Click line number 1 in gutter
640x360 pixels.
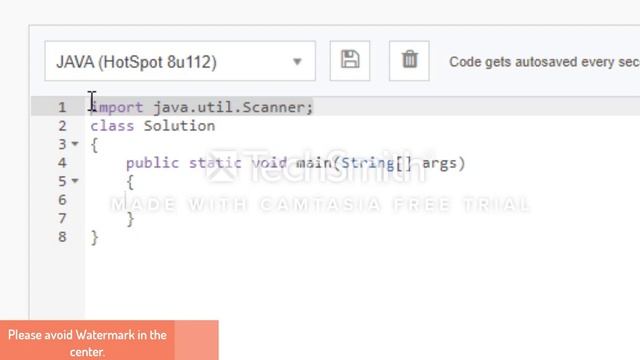[x=62, y=107]
